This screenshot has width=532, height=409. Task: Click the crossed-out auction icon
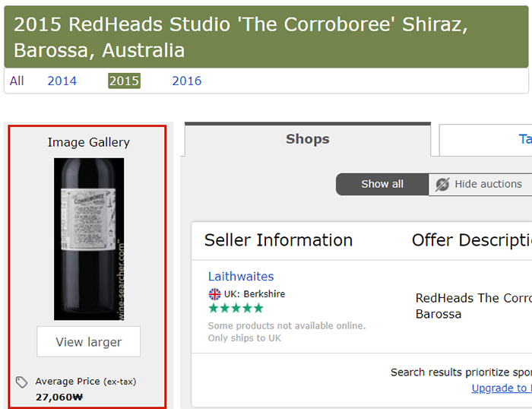pos(442,184)
